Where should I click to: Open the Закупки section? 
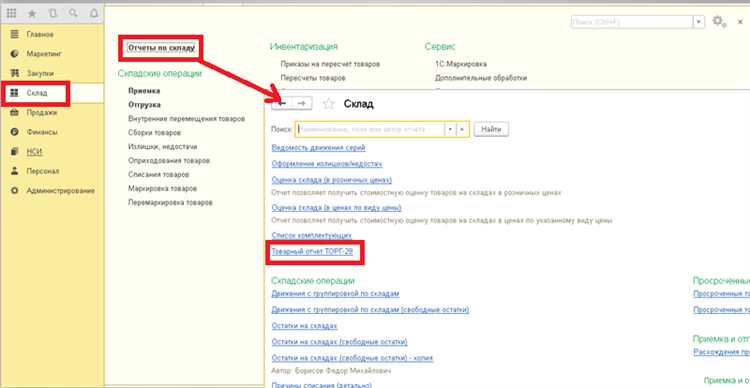click(40, 73)
